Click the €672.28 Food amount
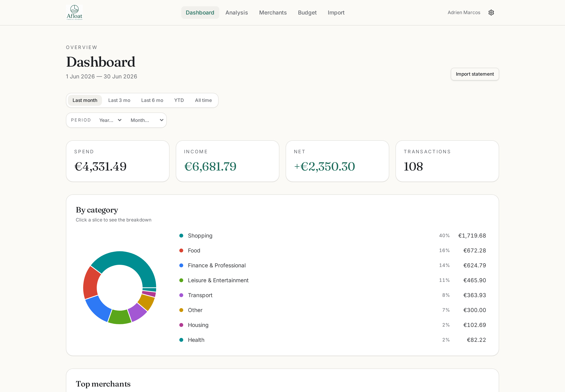The image size is (565, 392). (x=475, y=250)
